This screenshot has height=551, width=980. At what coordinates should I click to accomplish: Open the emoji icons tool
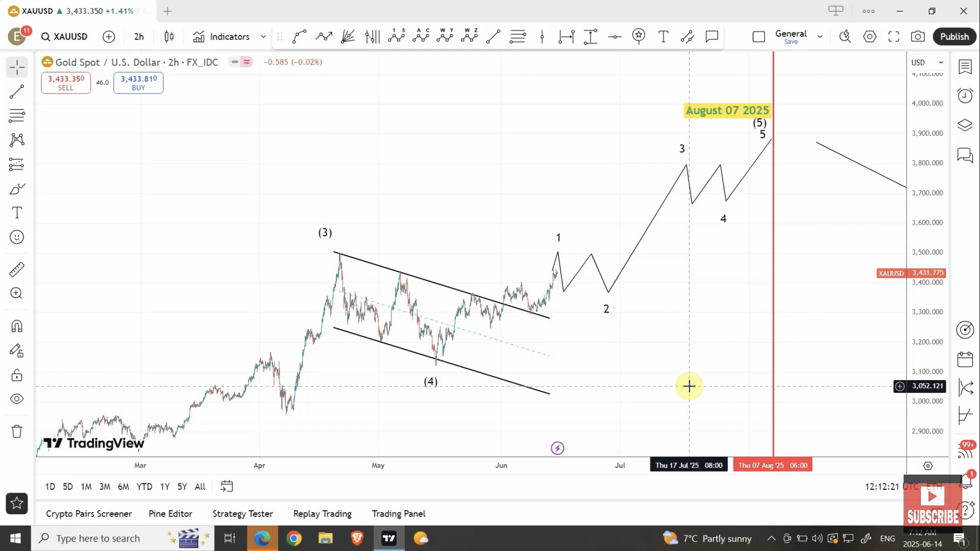[x=17, y=237]
